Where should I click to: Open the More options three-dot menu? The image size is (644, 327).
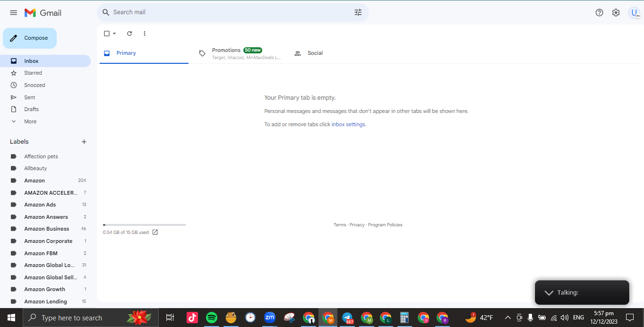[145, 34]
